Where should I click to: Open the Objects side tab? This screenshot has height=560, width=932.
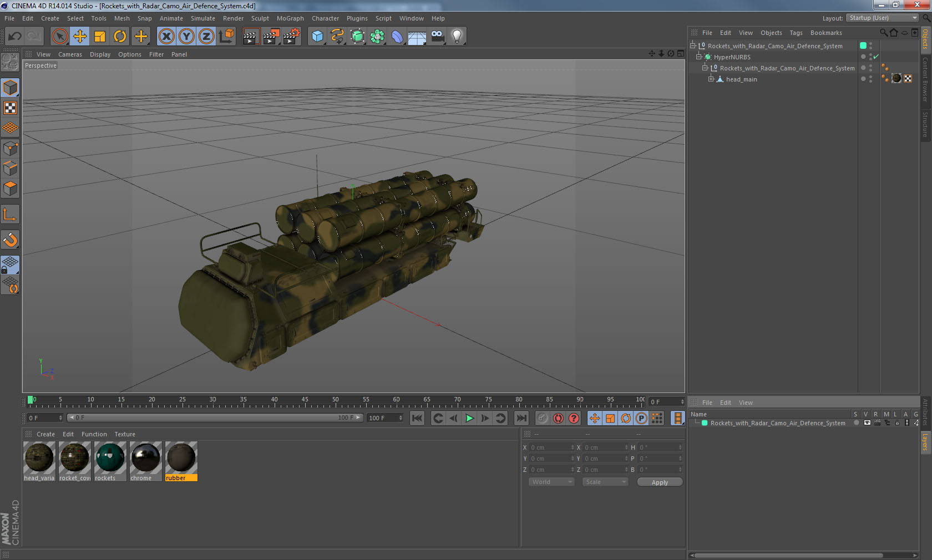(x=925, y=39)
